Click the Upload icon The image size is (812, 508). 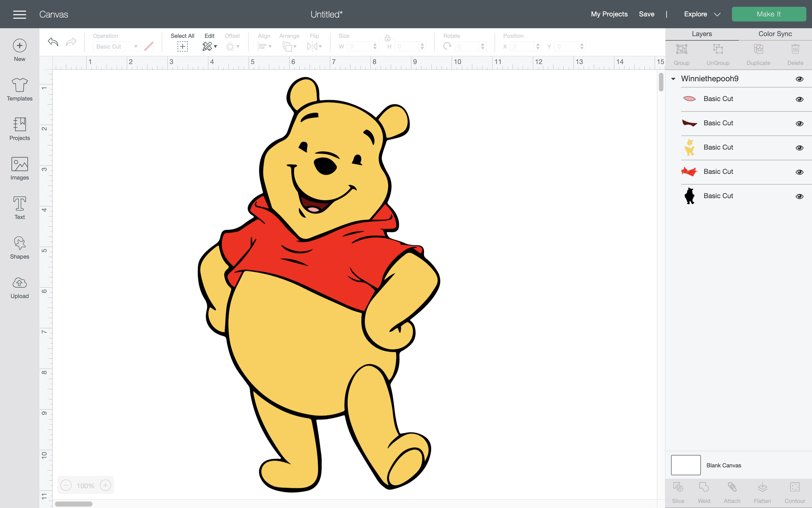coord(19,283)
